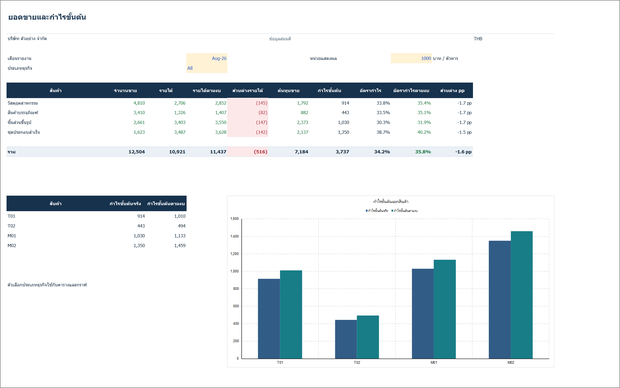Click the dark blue T01 bar in chart
This screenshot has width=620, height=388.
click(269, 319)
